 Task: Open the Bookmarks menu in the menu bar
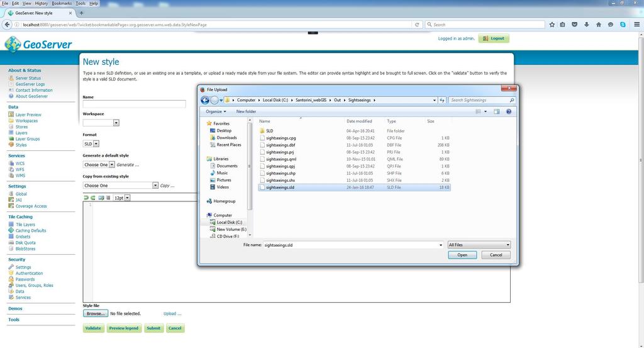62,3
